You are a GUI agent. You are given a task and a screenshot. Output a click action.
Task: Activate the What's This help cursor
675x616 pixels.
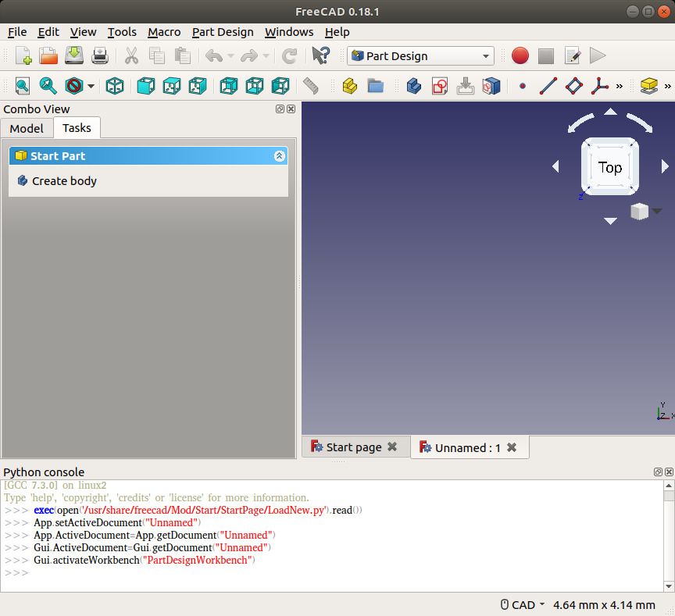(321, 56)
